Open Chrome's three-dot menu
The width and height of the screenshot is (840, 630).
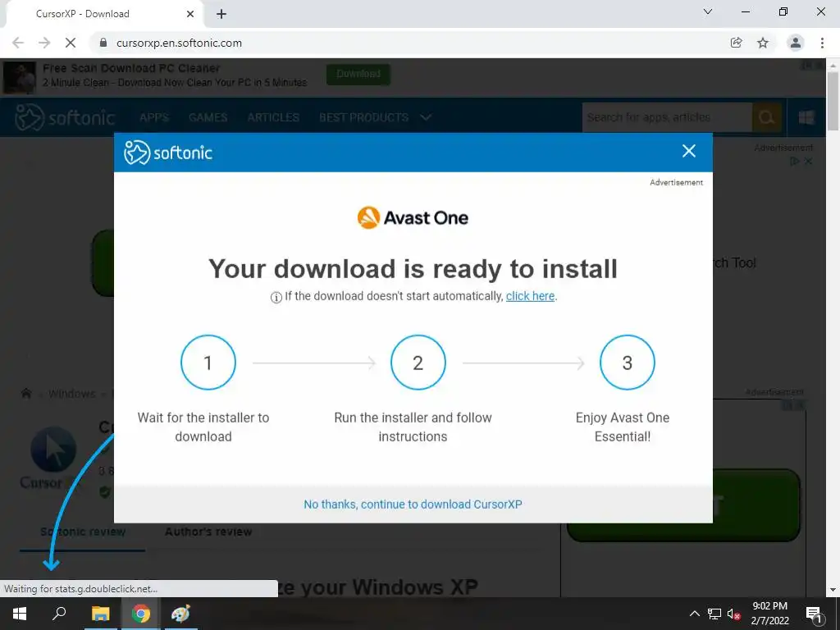[x=822, y=43]
